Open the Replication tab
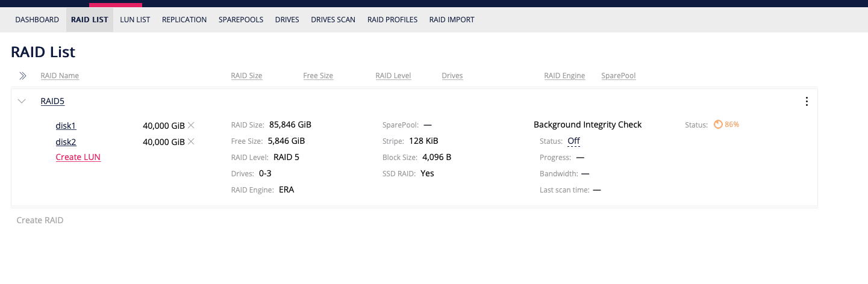Viewport: 868px width, 284px height. pyautogui.click(x=184, y=20)
